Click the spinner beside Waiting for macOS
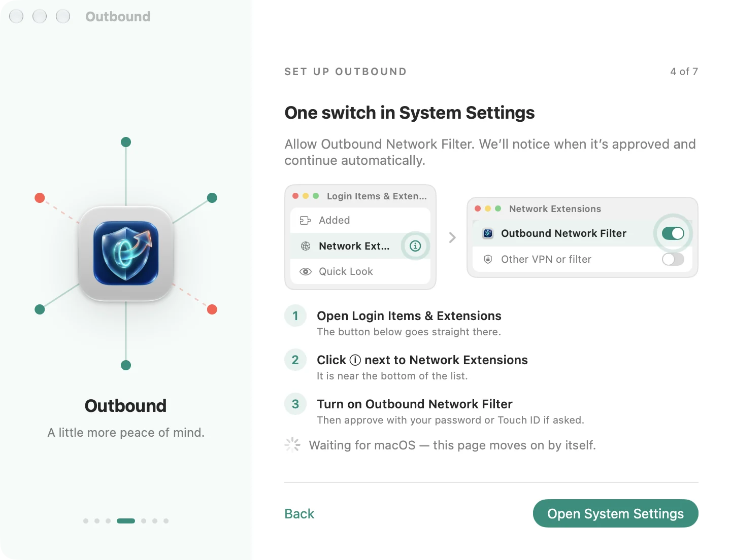 (x=292, y=445)
